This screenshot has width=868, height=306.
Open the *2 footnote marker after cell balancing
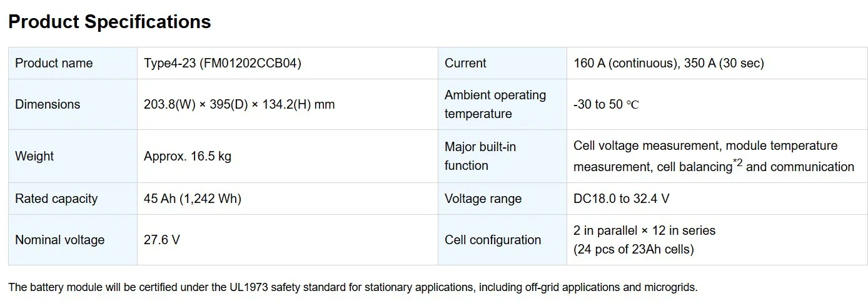(x=738, y=163)
